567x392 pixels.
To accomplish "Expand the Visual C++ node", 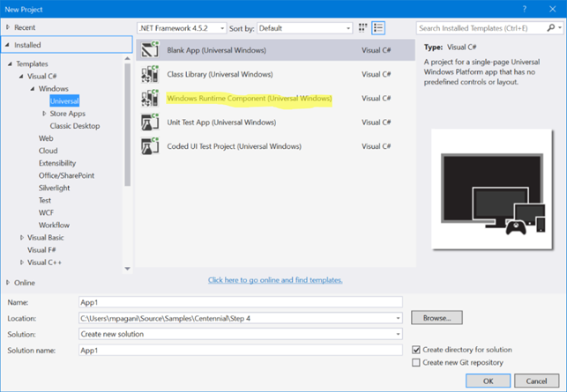I will [x=22, y=263].
